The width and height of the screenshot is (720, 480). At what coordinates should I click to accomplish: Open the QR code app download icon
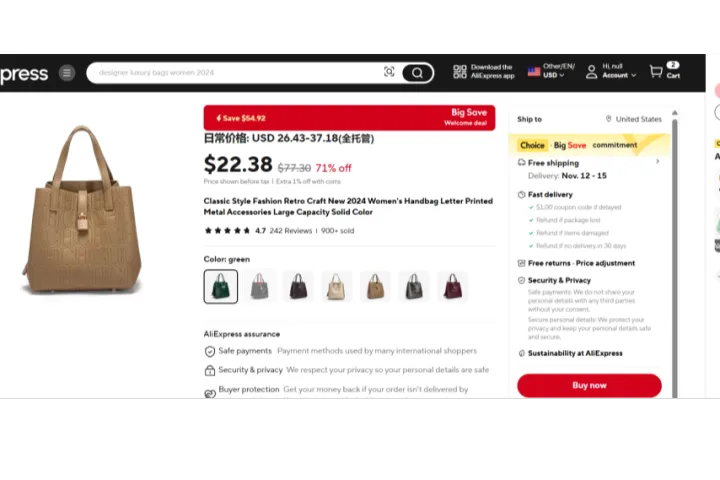tap(460, 72)
